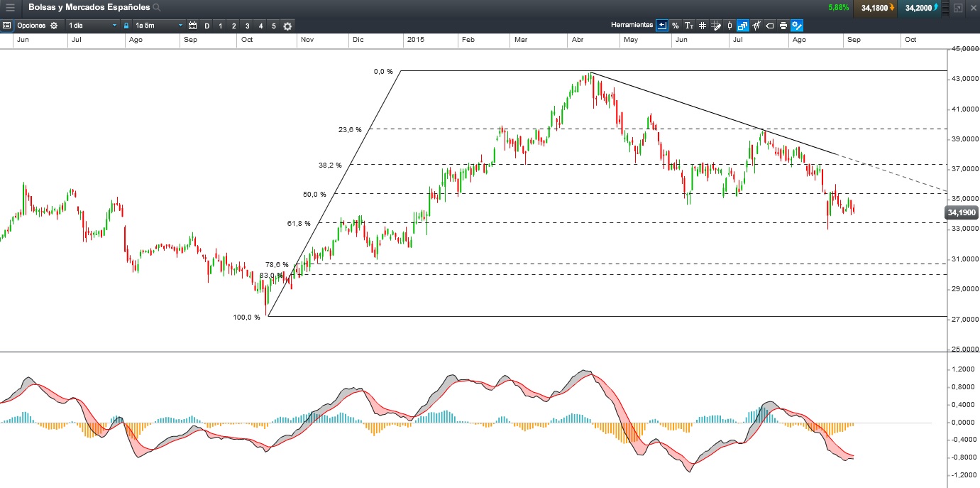Click the ask price 34,2000

tap(919, 8)
